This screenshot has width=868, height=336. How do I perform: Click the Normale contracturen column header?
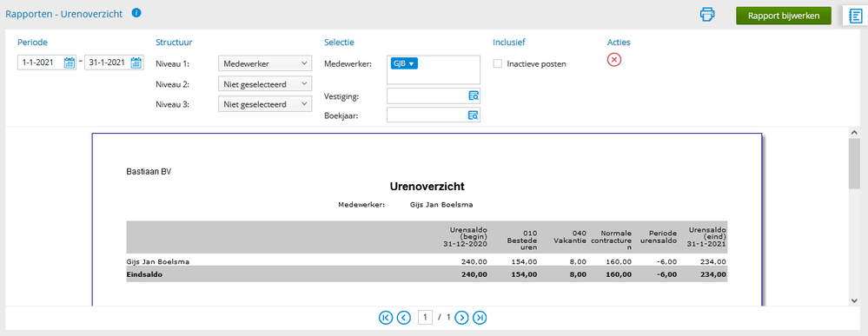click(611, 240)
